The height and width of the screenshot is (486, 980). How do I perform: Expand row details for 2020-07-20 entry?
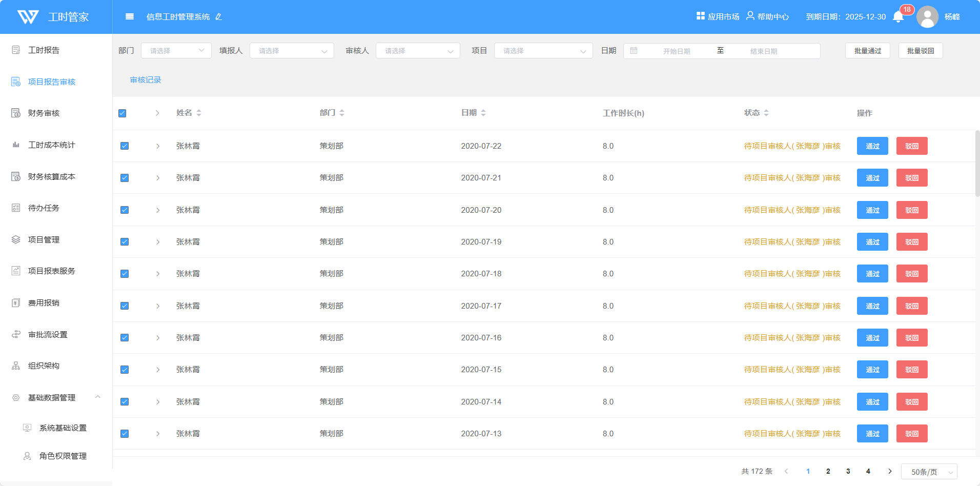(x=158, y=210)
